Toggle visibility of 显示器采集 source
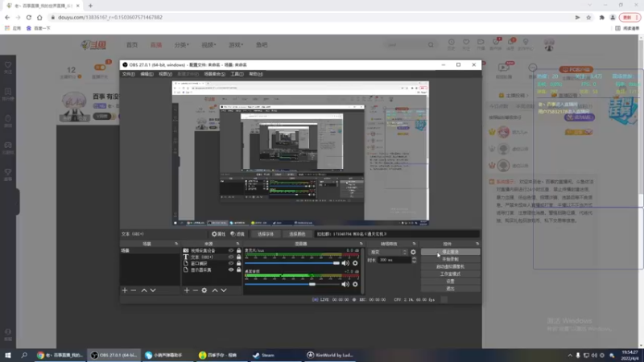 click(231, 270)
